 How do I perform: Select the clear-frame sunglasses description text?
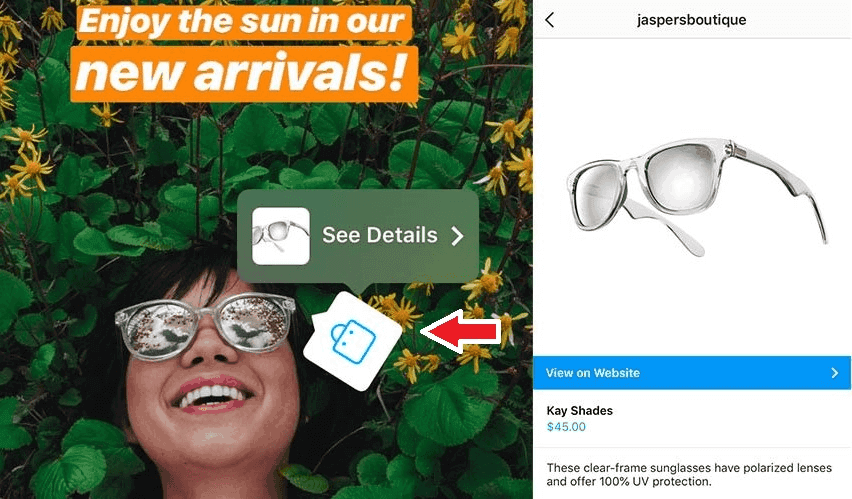coord(688,475)
